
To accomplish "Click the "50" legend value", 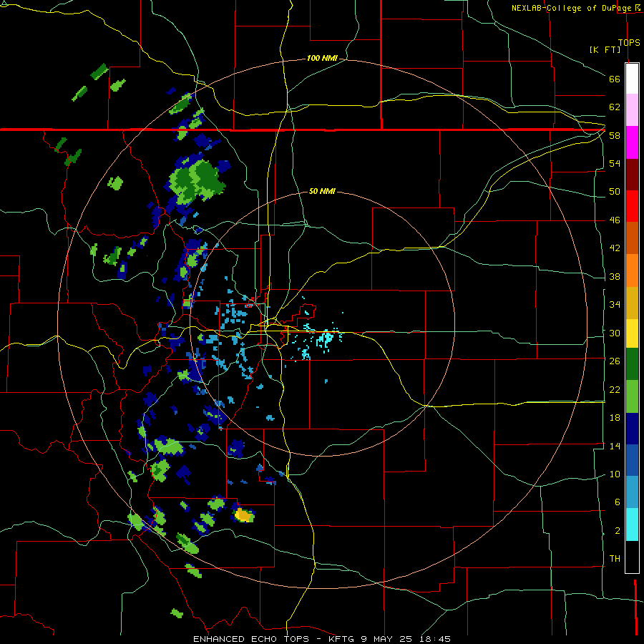I will [615, 191].
